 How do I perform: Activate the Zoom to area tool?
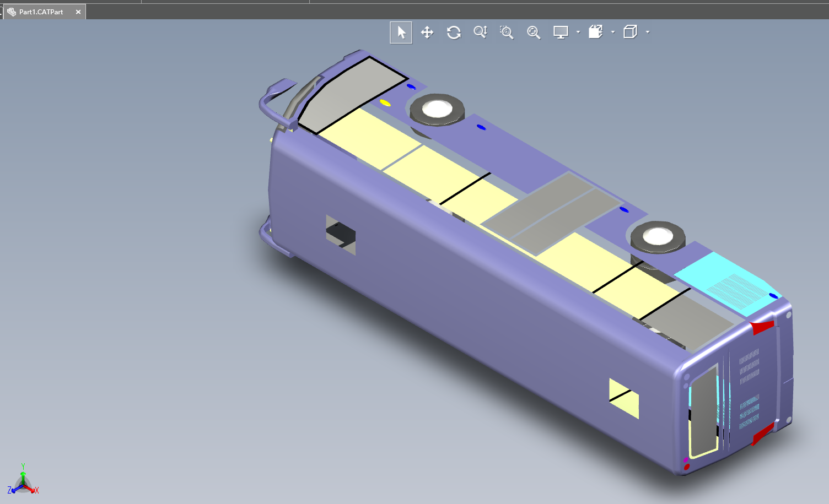tap(507, 32)
